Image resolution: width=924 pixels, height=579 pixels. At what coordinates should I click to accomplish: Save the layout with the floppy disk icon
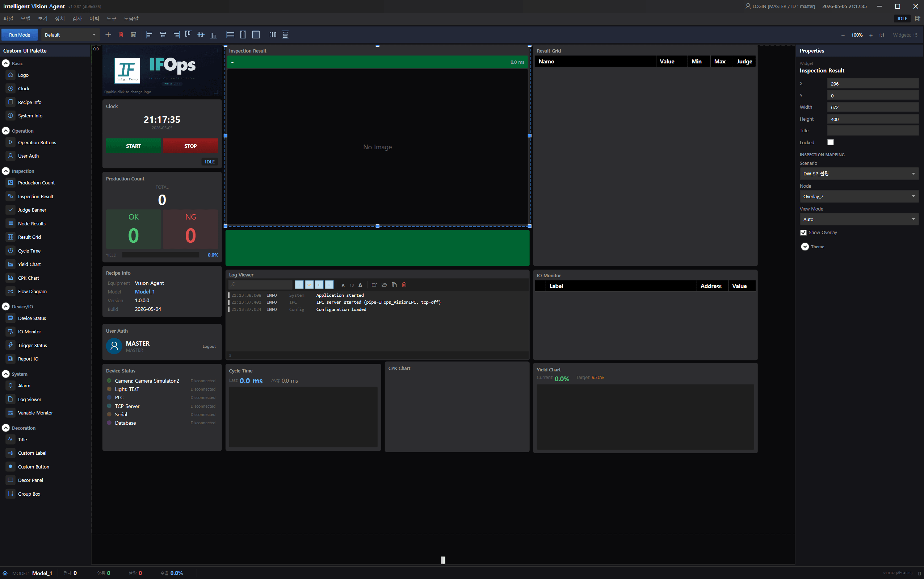click(134, 35)
